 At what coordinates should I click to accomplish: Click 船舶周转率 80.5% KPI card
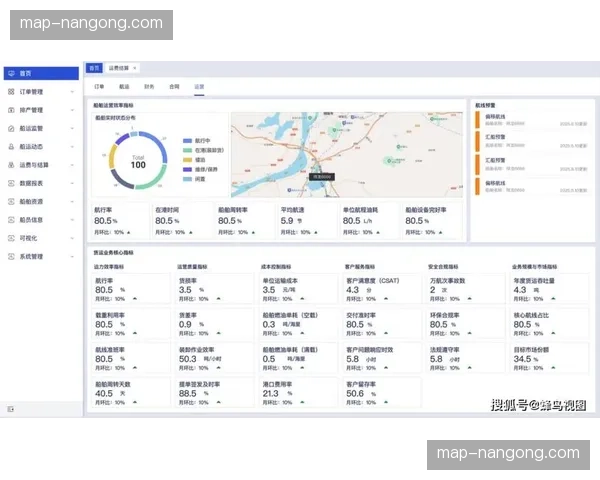(244, 221)
